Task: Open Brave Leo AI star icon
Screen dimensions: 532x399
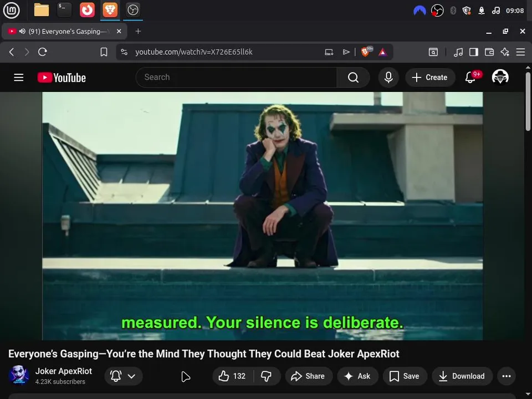Action: 505,52
